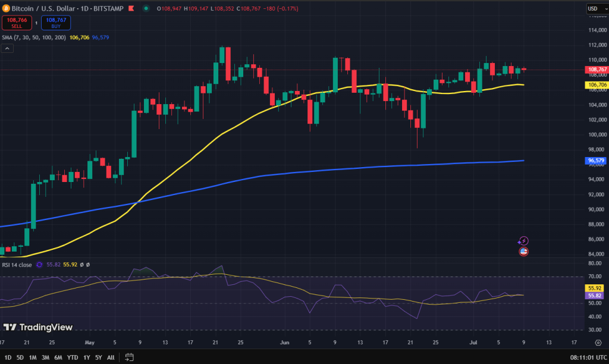Click the blue BUY 108,767 button
609x364 pixels.
pos(56,23)
